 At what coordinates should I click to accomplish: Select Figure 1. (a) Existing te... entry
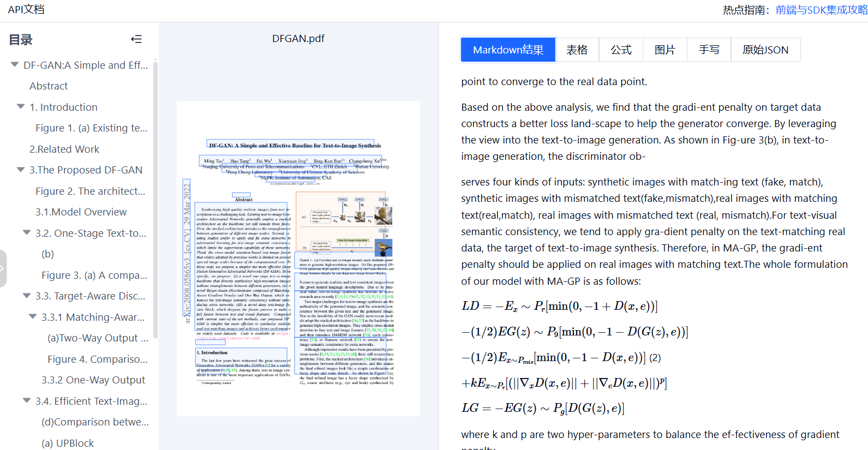pos(92,128)
